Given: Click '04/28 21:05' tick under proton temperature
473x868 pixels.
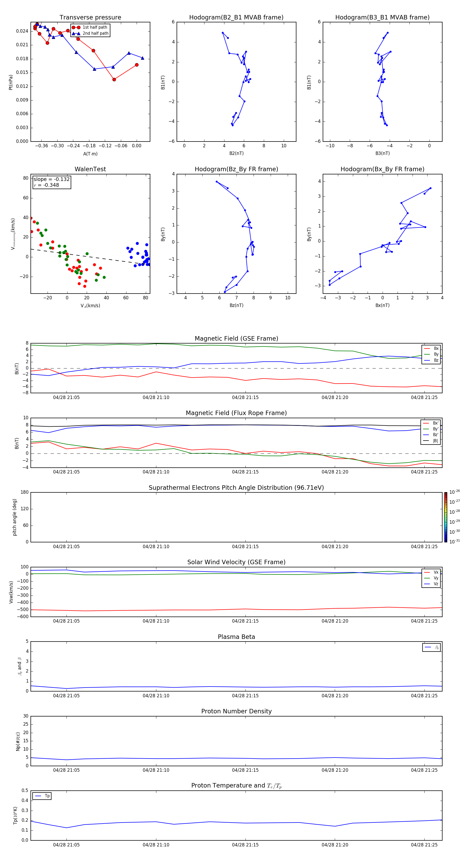Looking at the screenshot, I should coord(66,845).
